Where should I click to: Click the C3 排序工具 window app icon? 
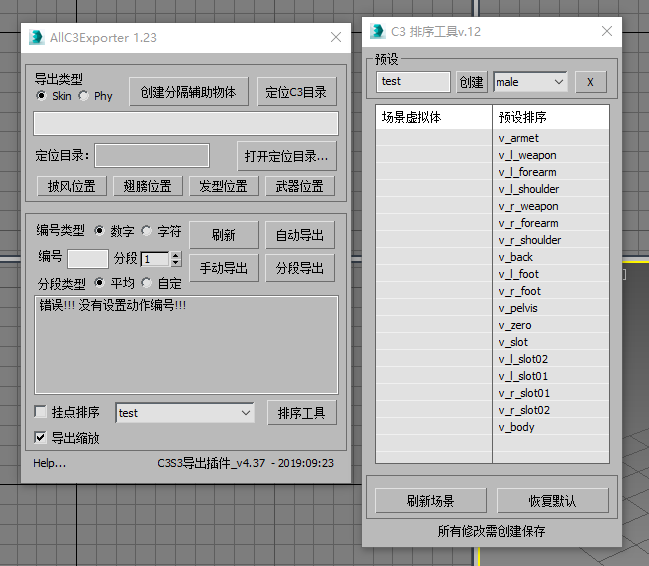(x=377, y=31)
